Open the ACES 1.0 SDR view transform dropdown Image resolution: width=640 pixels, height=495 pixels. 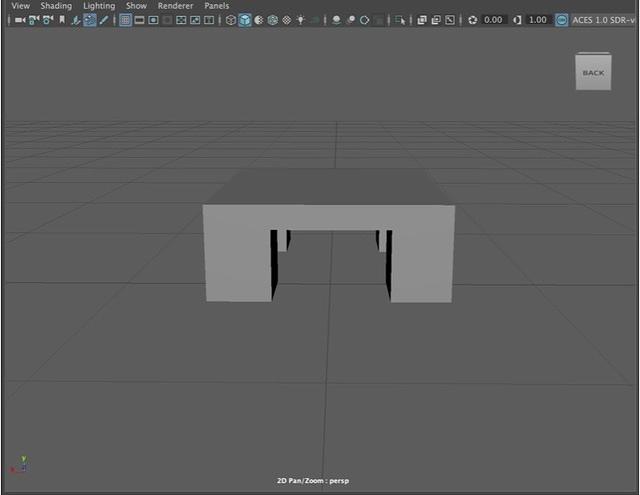[603, 20]
